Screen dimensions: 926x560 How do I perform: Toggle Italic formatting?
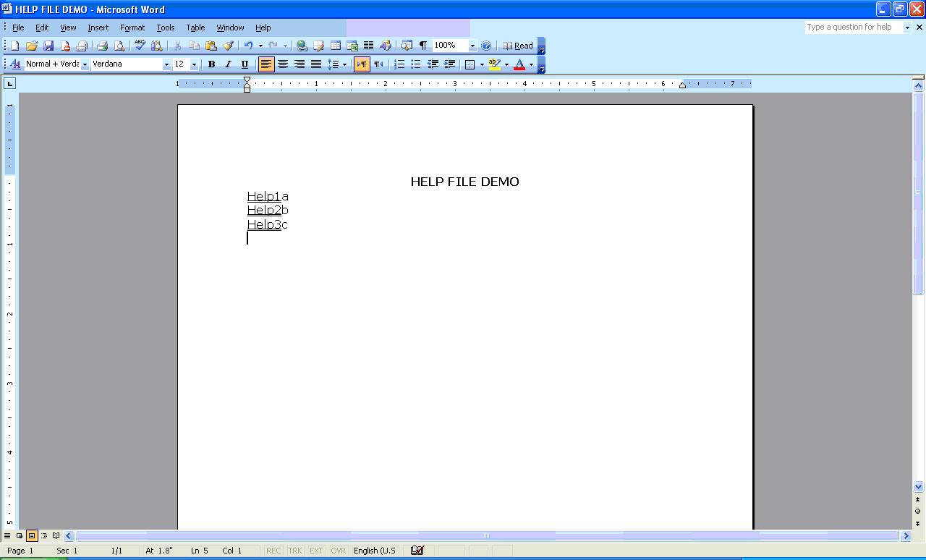228,64
